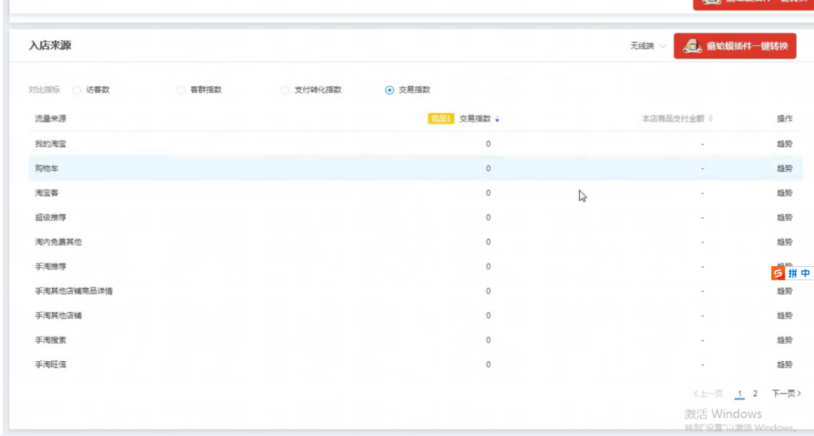Open 趋势 for 超级推荐 row
Image resolution: width=814 pixels, height=436 pixels.
(x=784, y=217)
